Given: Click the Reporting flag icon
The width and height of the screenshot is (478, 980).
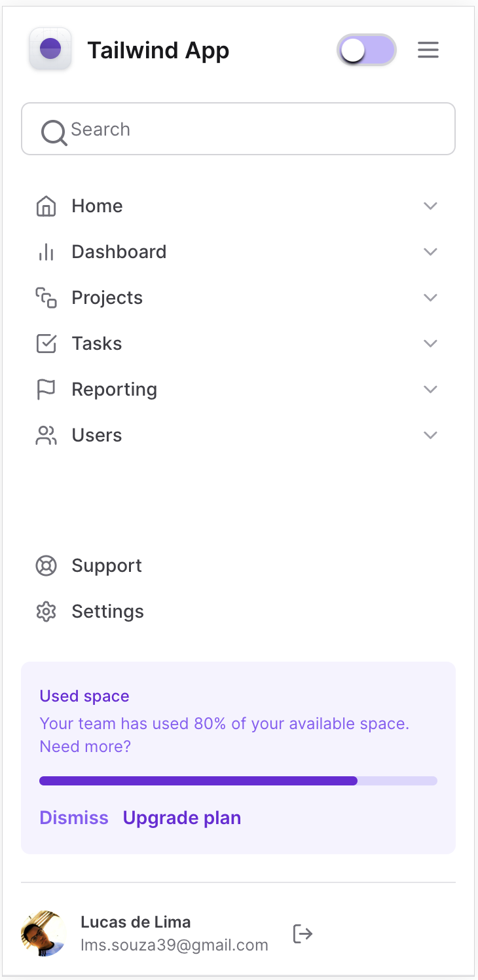Looking at the screenshot, I should [46, 390].
